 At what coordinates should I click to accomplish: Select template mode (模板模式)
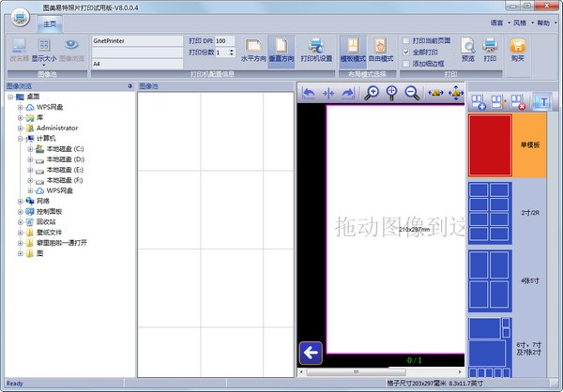[x=353, y=47]
